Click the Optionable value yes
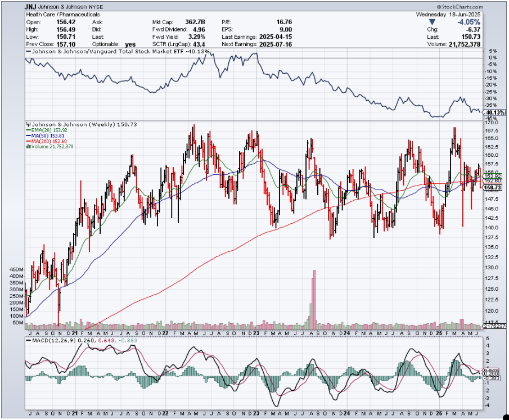This screenshot has height=420, width=509. coord(130,44)
